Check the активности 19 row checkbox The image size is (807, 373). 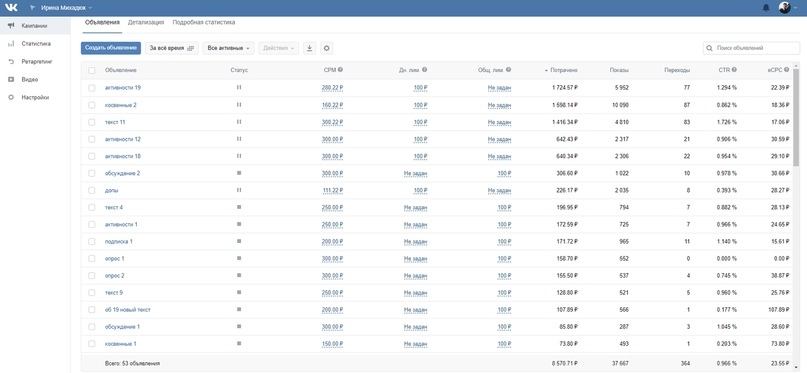coord(92,88)
